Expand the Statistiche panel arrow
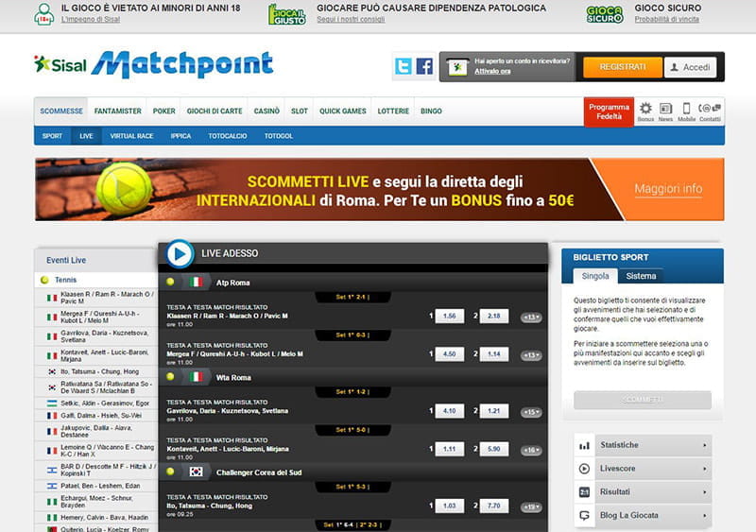Image resolution: width=756 pixels, height=532 pixels. [704, 445]
